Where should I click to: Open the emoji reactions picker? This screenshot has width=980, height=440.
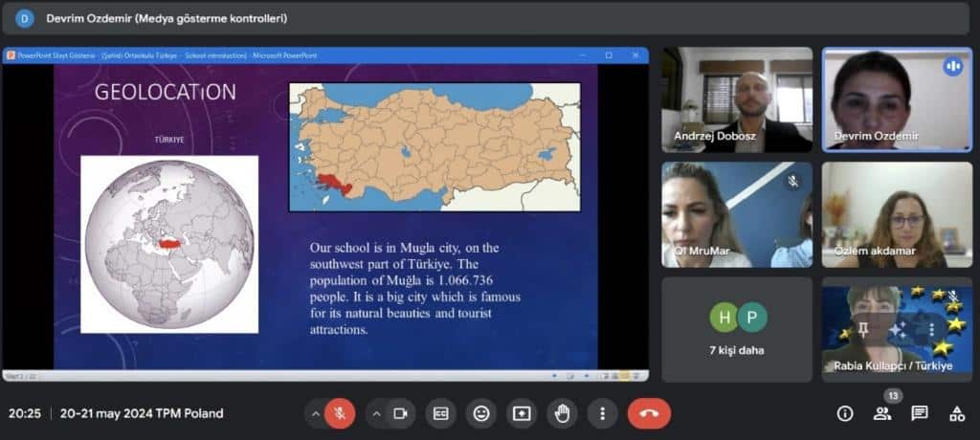tap(481, 413)
